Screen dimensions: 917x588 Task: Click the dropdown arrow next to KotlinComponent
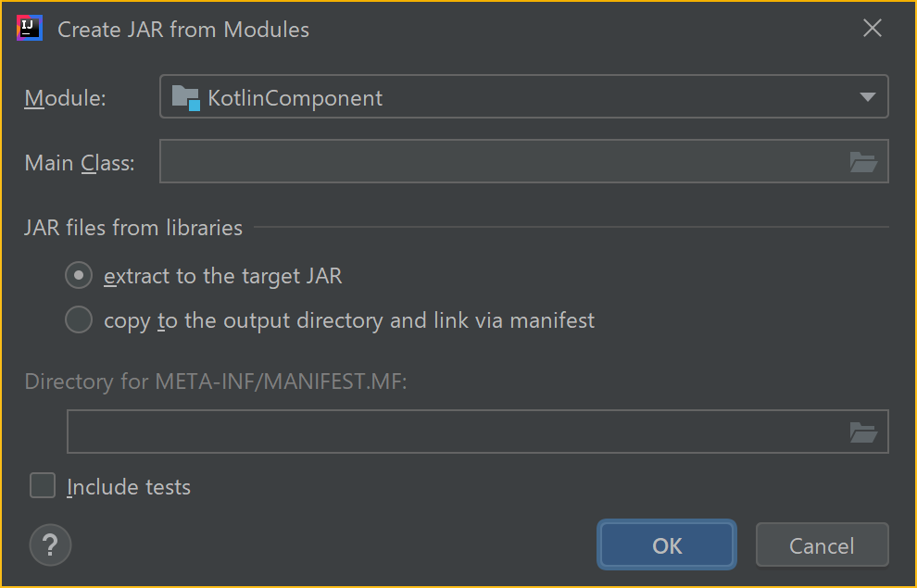click(x=869, y=96)
